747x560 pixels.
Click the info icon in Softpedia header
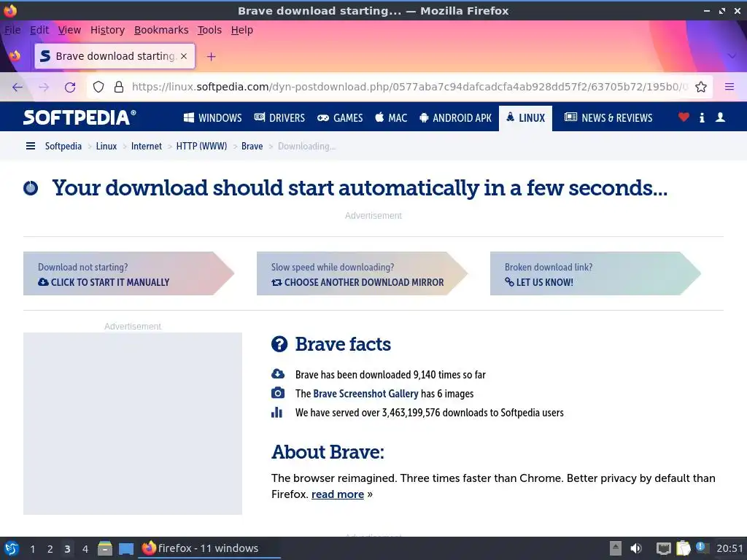click(702, 117)
